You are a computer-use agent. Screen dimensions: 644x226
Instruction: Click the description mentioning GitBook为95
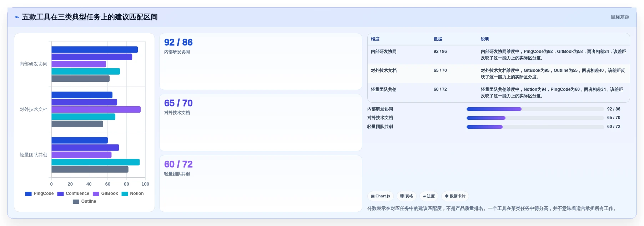pos(553,74)
